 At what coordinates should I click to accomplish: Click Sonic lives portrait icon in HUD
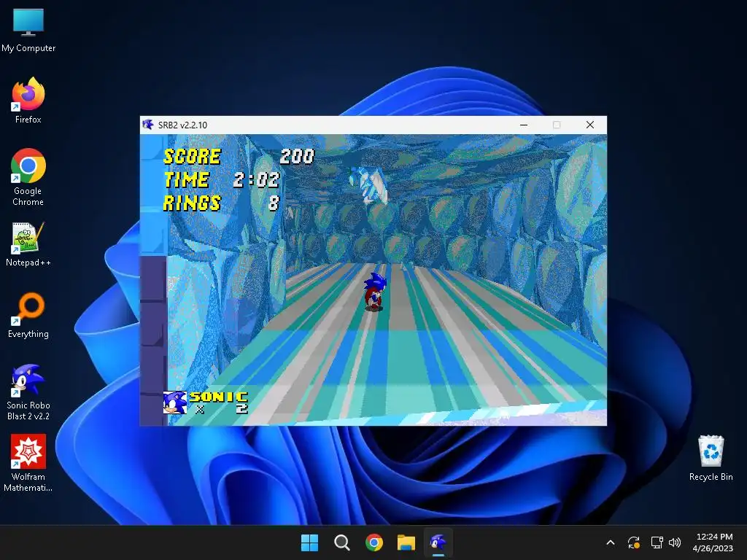175,402
